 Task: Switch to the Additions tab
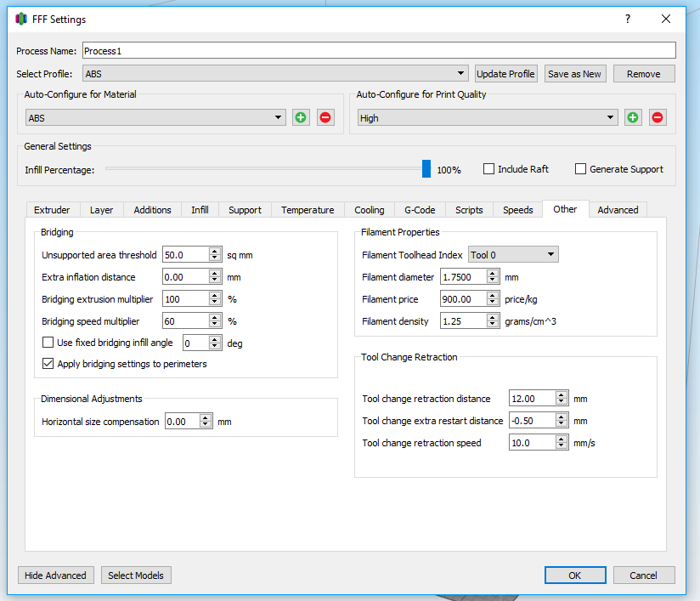click(x=152, y=210)
